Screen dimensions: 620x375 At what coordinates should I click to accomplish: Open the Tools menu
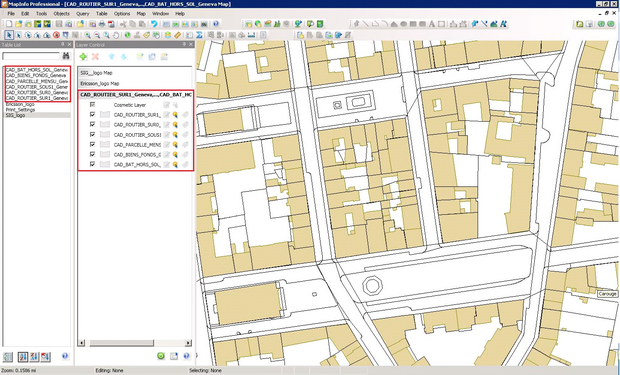[42, 13]
